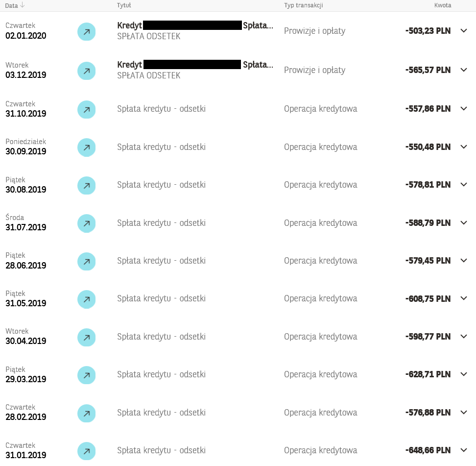Viewport: 476px width, 466px height.
Task: Expand the -588,79 PLN transaction row
Action: tap(464, 222)
